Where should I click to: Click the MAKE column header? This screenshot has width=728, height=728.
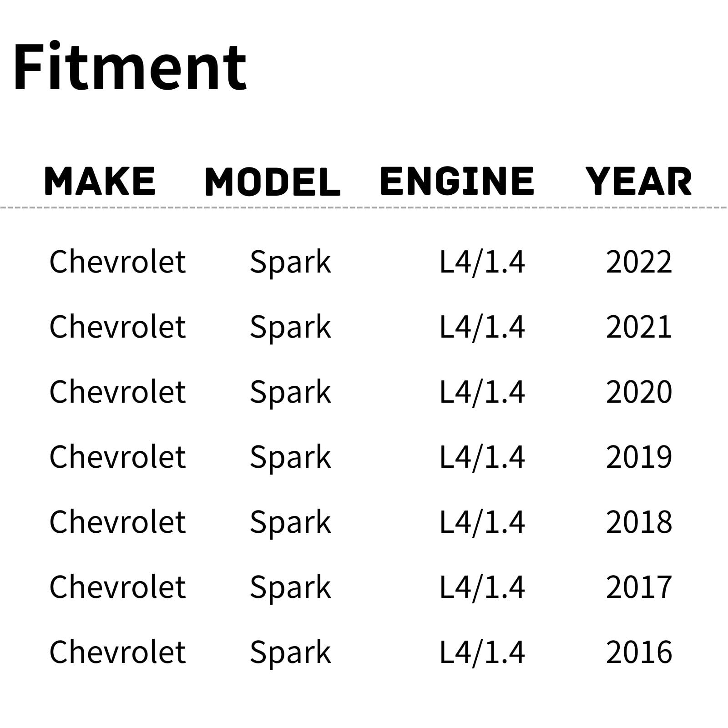click(x=100, y=181)
